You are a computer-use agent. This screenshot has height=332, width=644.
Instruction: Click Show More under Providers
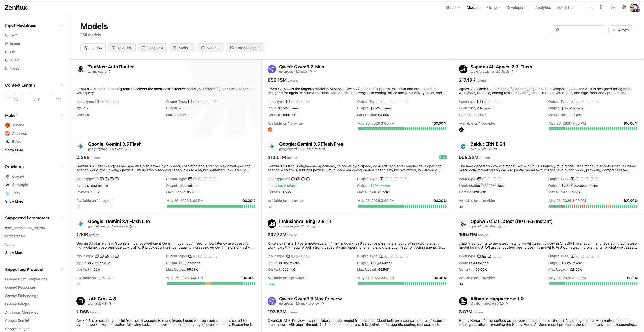coord(14,201)
